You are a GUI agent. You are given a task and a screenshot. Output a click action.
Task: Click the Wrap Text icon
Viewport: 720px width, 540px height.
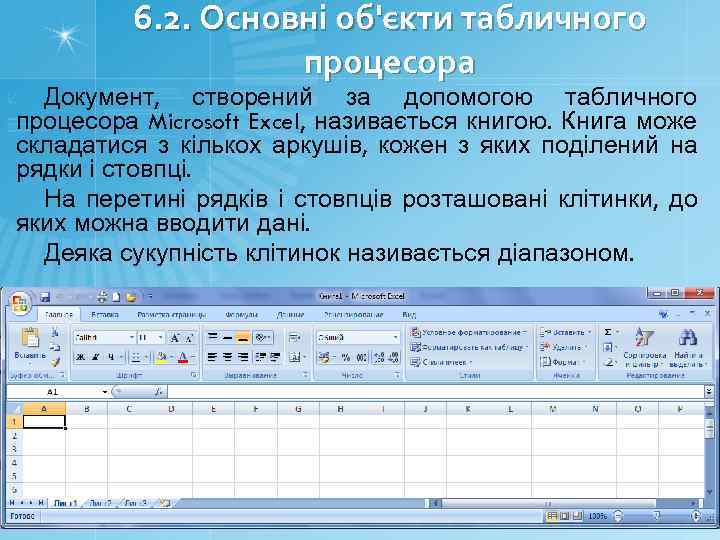coord(294,338)
